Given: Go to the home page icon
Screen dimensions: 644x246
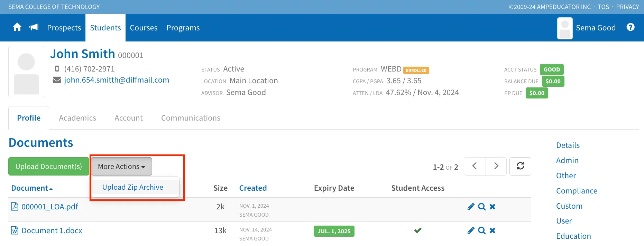Looking at the screenshot, I should 17,27.
